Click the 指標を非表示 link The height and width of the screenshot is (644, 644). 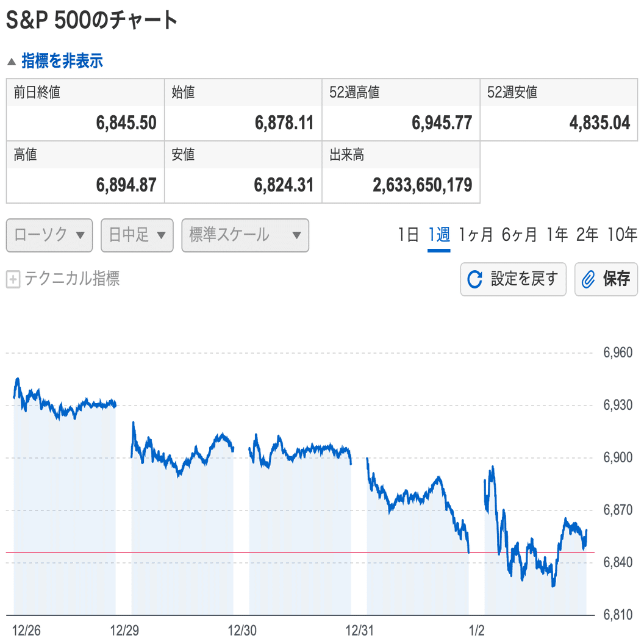coord(62,62)
